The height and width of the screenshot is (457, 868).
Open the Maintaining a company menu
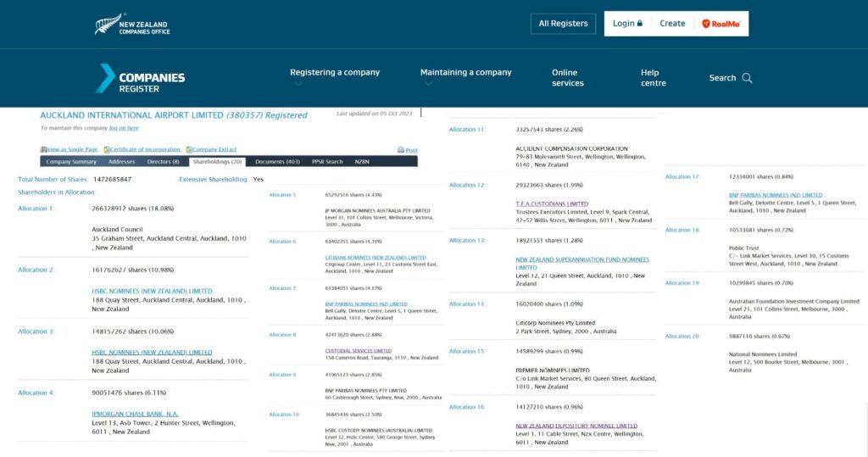(x=465, y=73)
